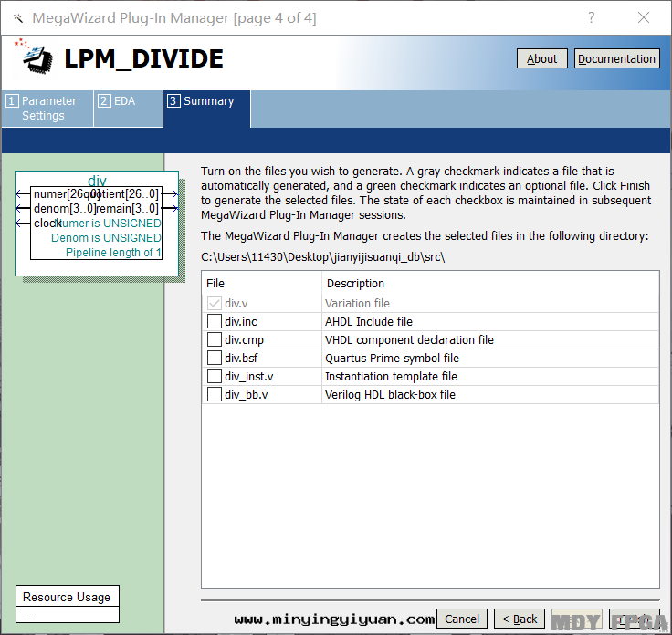Switch to the Parameter Settings tab

pyautogui.click(x=48, y=109)
